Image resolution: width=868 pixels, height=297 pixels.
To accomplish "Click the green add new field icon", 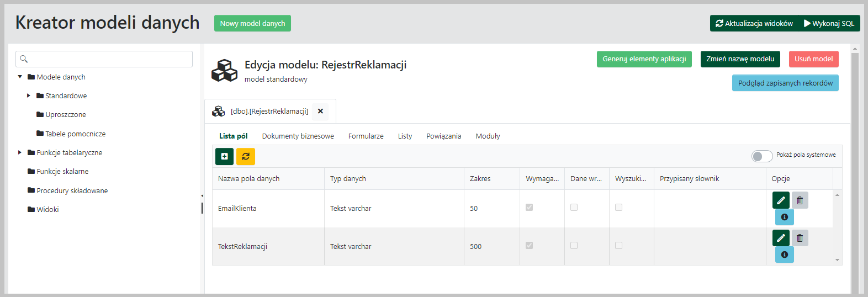I will tap(224, 156).
